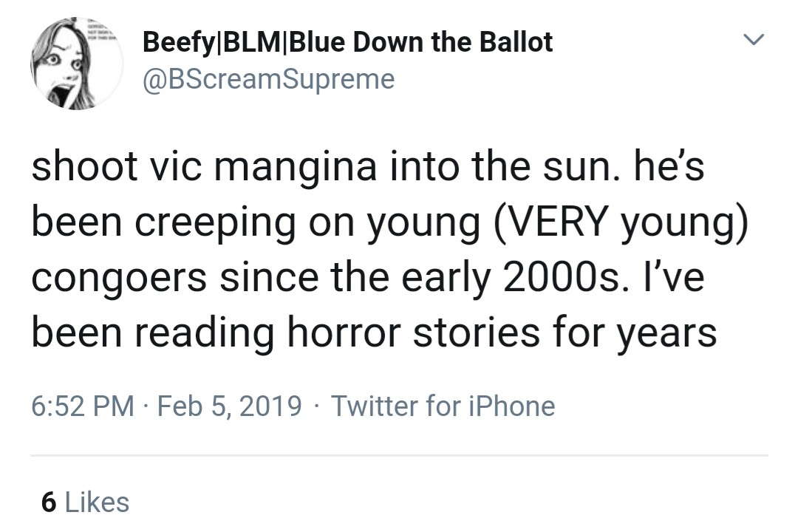Select the word congoers in the tweet
798x532 pixels.
[120, 280]
